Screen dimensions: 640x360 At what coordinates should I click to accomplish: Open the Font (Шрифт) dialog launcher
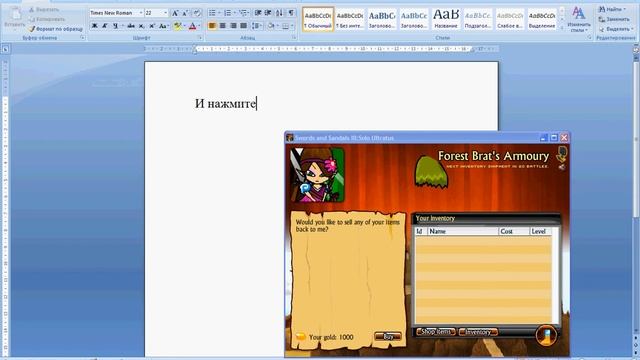click(x=200, y=38)
